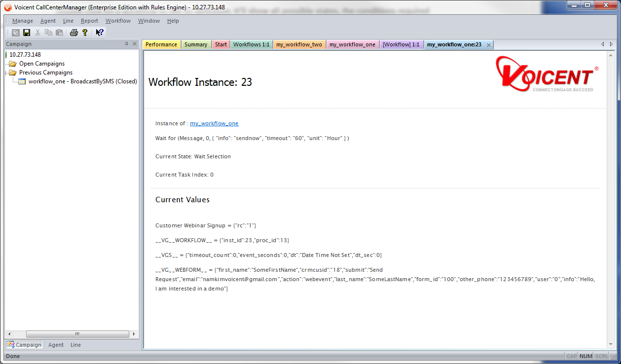Select the Previous Campaigns folder
621x364 pixels.
coord(46,73)
